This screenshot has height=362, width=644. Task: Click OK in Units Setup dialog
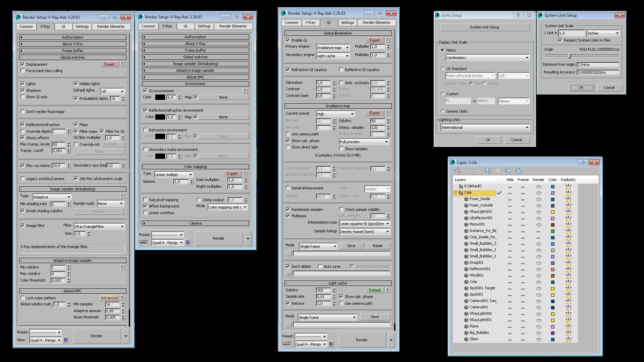tap(488, 140)
